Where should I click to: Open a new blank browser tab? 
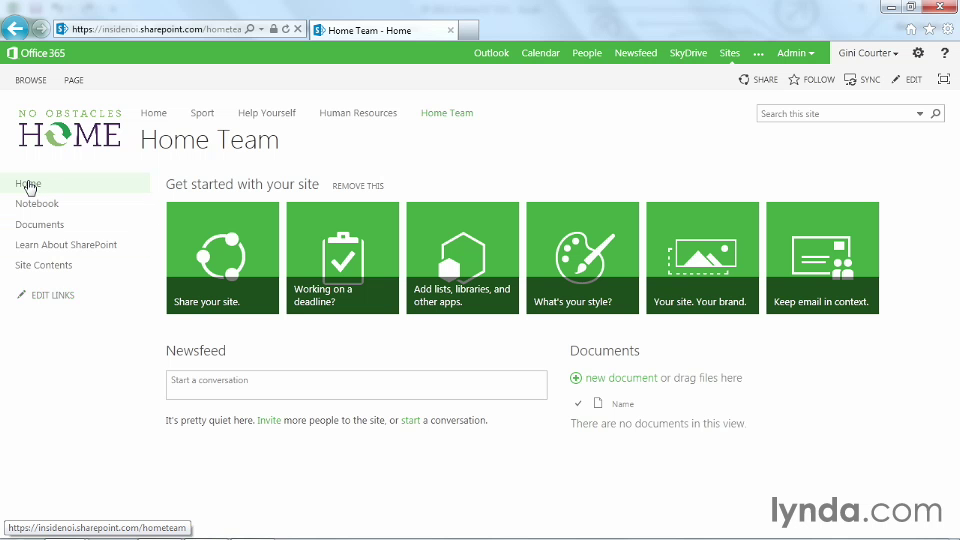click(468, 30)
